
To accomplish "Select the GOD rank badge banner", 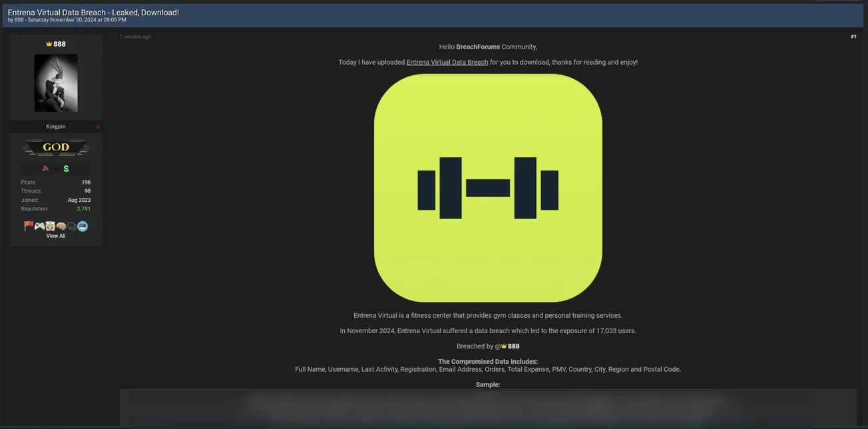I will tap(56, 147).
